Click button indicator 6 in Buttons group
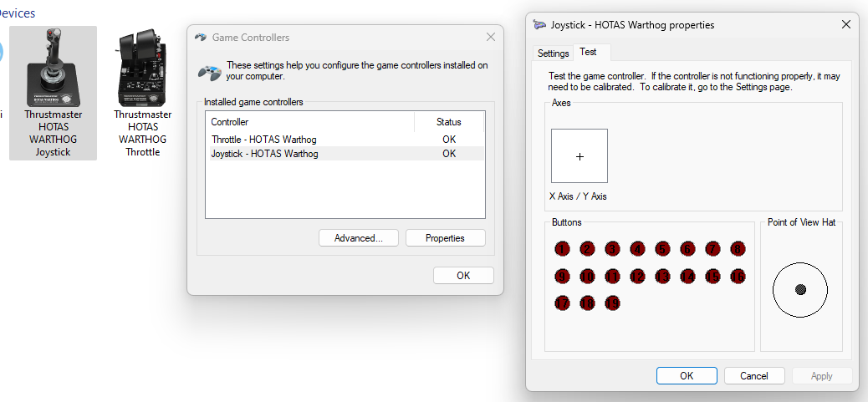This screenshot has width=868, height=402. point(687,249)
